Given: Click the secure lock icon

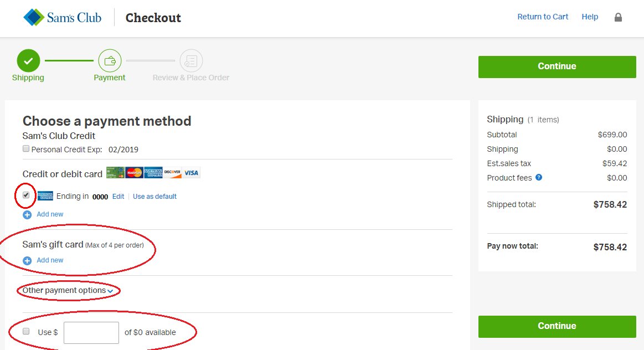Looking at the screenshot, I should pos(618,17).
